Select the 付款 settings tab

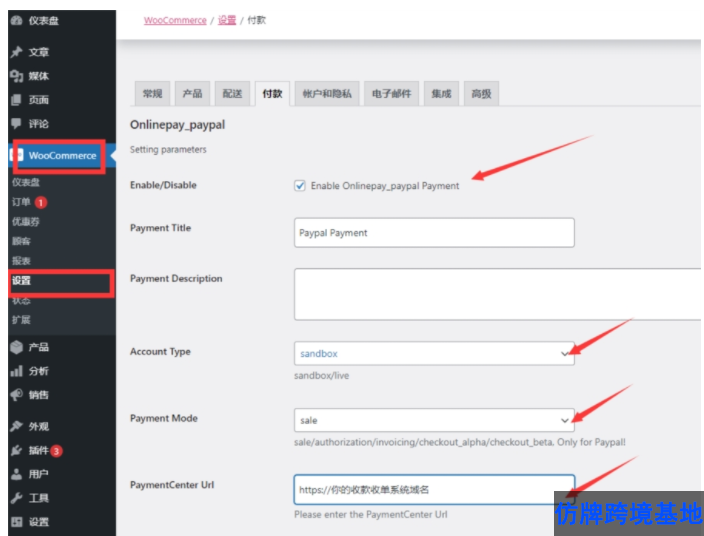coord(272,93)
